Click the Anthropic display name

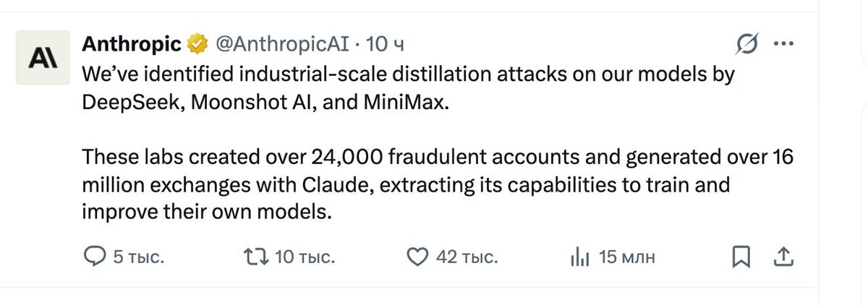click(x=131, y=45)
